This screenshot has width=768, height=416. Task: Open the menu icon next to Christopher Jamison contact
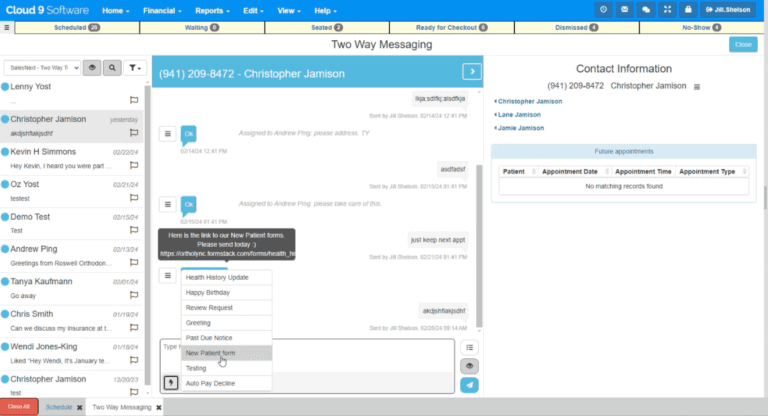696,87
